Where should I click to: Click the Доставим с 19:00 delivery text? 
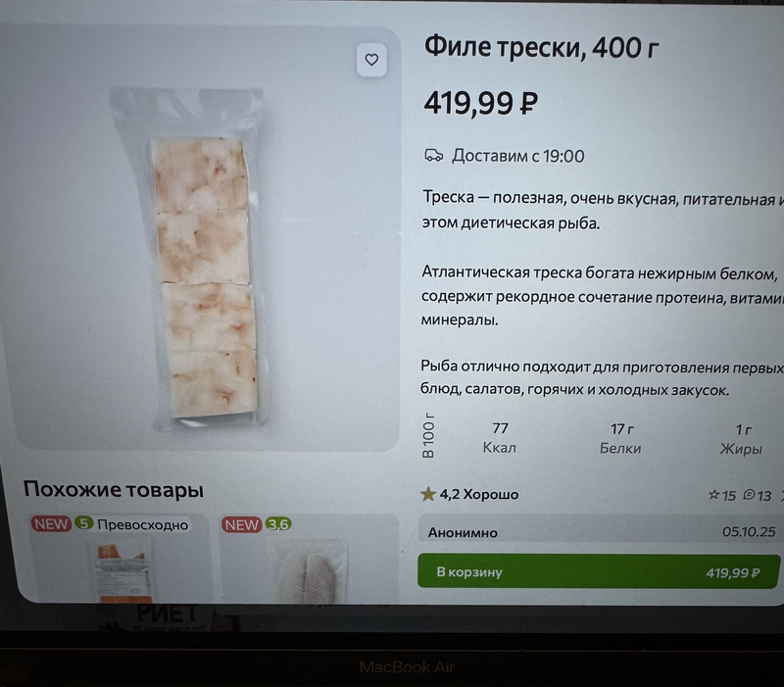518,156
